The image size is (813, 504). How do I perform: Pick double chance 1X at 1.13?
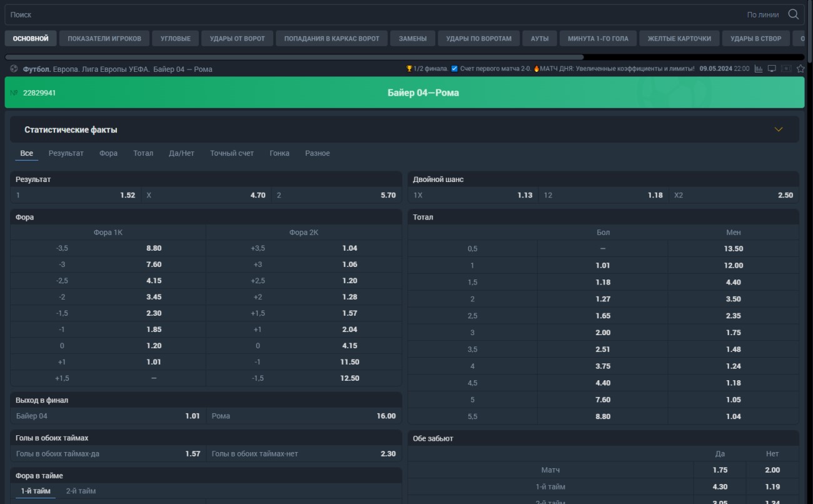[473, 195]
